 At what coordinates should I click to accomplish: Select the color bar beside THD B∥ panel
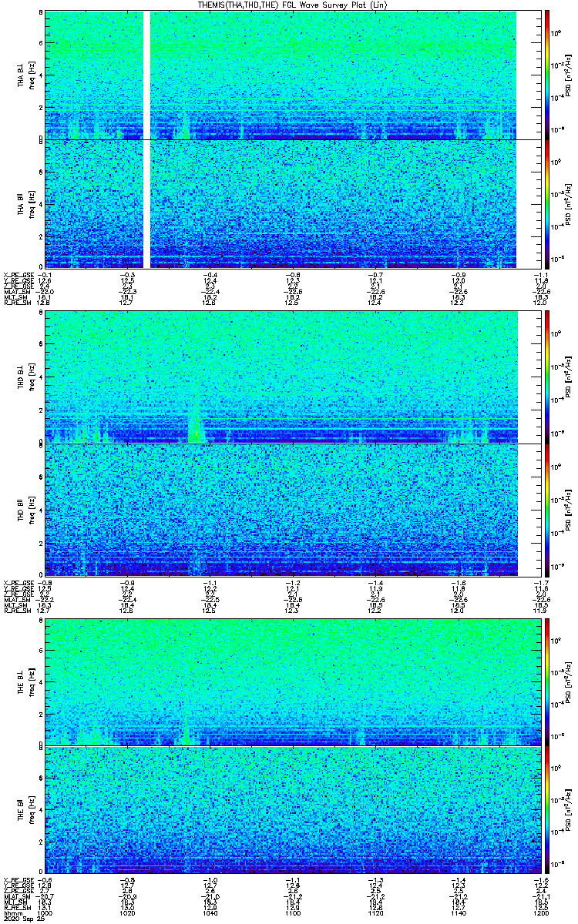pos(546,510)
